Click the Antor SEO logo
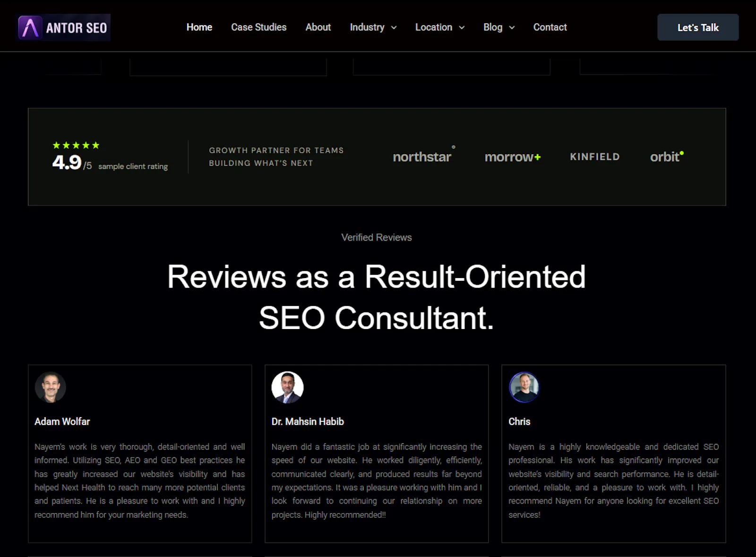Image resolution: width=756 pixels, height=557 pixels. [x=64, y=27]
